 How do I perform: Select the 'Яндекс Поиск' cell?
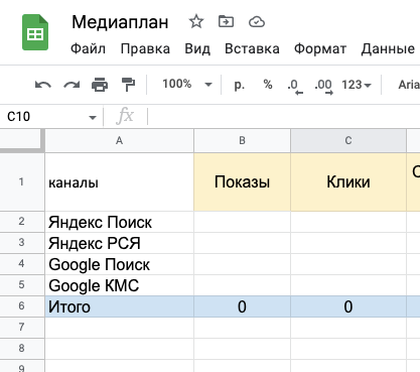click(119, 222)
